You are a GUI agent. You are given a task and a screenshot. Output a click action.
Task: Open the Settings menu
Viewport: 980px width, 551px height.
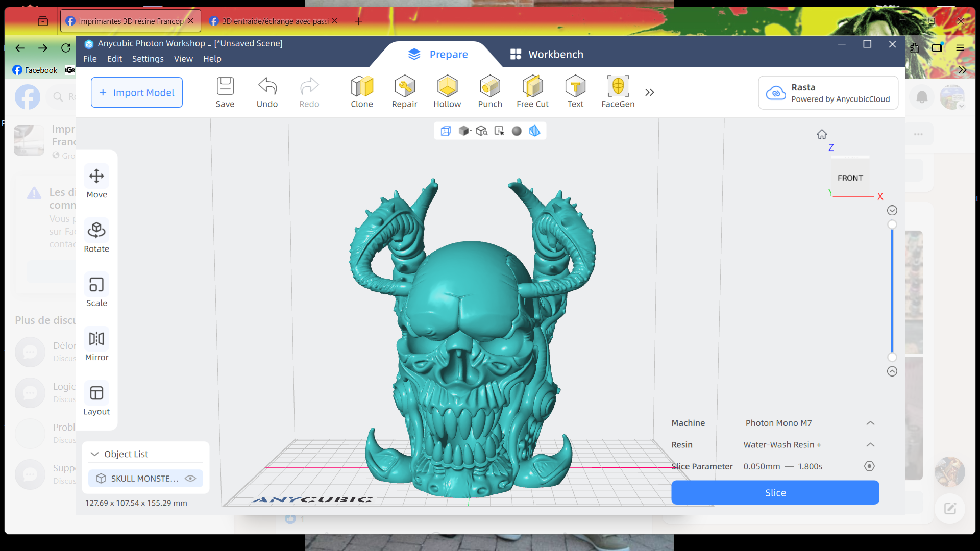[x=148, y=59]
